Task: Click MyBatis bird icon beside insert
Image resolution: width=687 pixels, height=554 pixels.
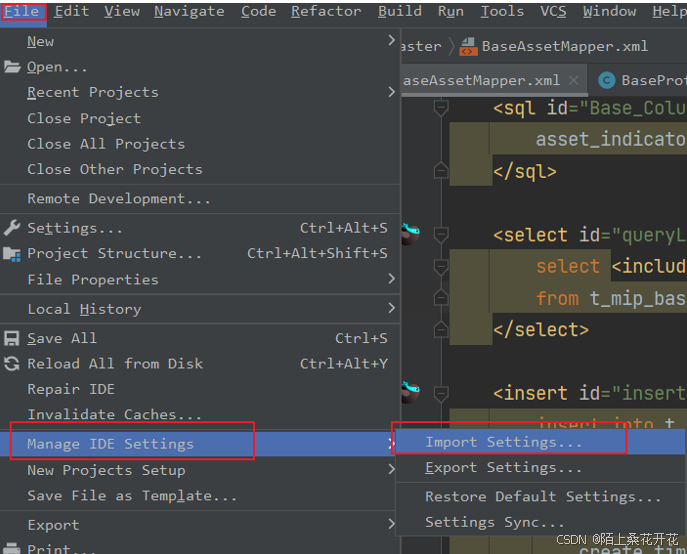Action: (411, 391)
